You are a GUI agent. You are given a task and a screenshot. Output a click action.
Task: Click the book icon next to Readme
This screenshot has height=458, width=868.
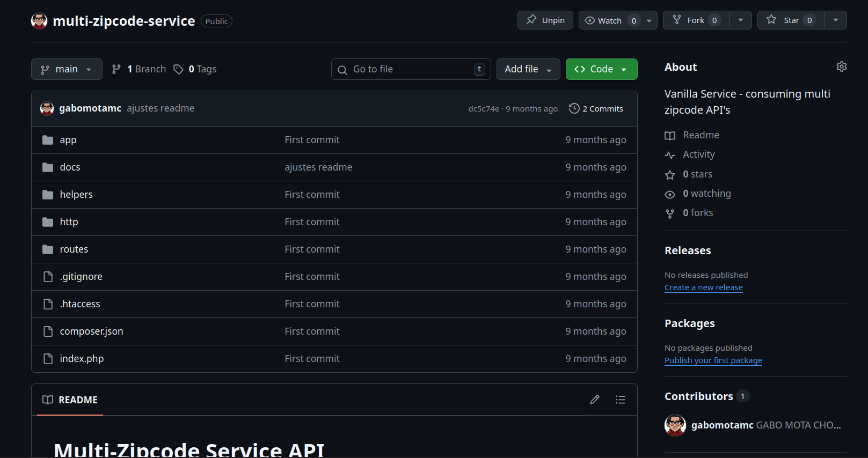[x=670, y=136]
